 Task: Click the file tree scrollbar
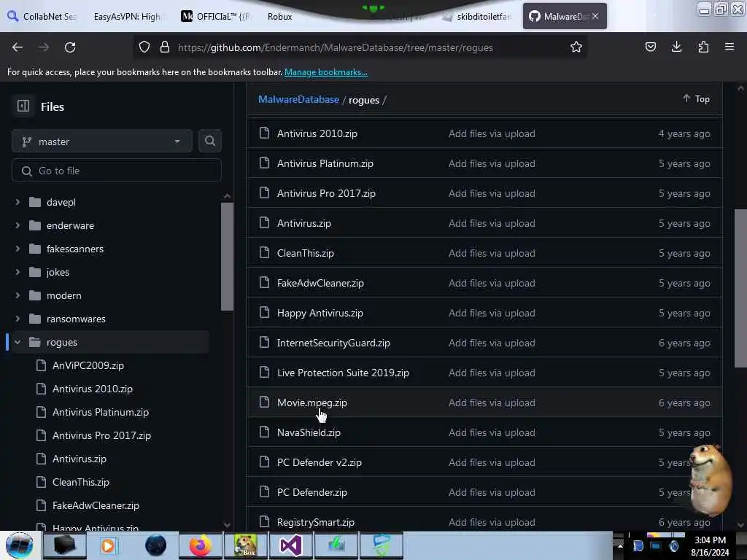(x=227, y=256)
